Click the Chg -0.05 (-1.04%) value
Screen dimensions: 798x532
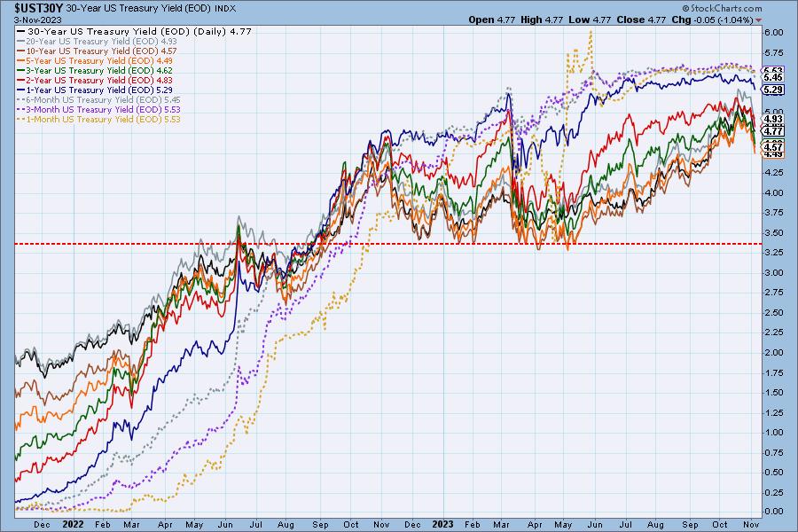[713, 20]
